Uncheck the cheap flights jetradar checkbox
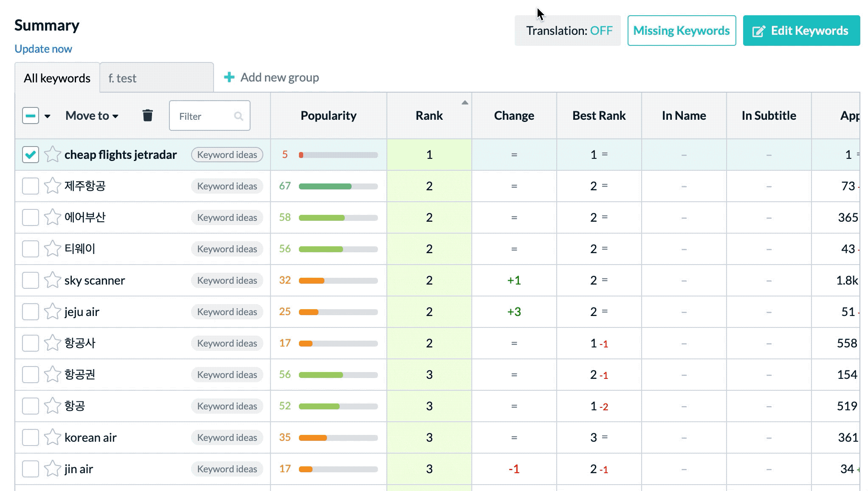The height and width of the screenshot is (491, 868). 31,155
